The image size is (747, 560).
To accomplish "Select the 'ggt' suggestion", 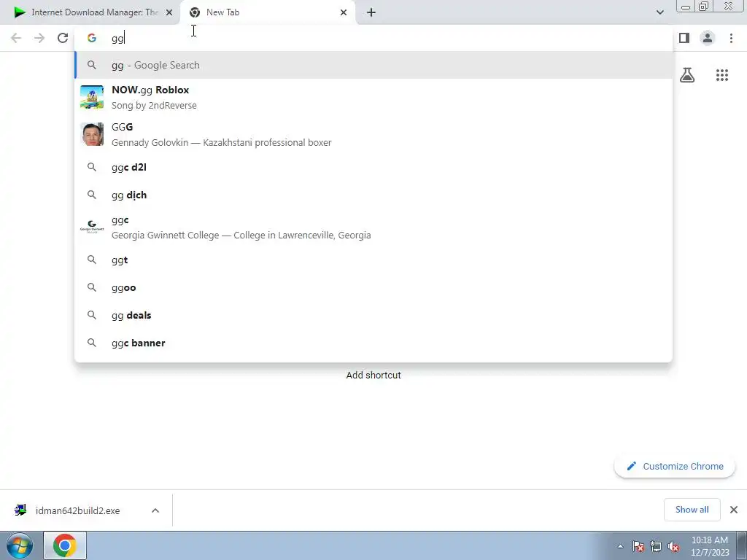I will (x=373, y=260).
